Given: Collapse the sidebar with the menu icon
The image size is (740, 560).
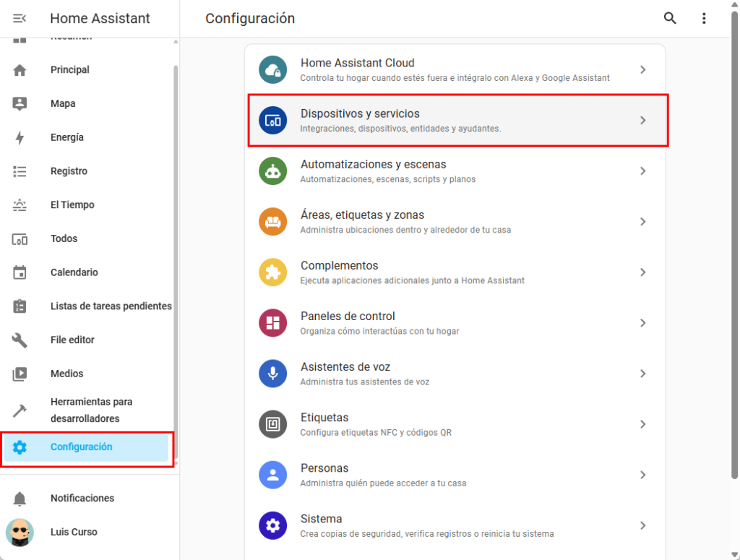Looking at the screenshot, I should 20,19.
